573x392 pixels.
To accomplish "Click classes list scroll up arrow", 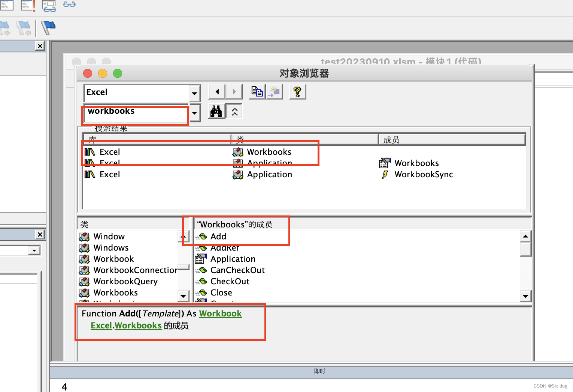I will click(183, 236).
